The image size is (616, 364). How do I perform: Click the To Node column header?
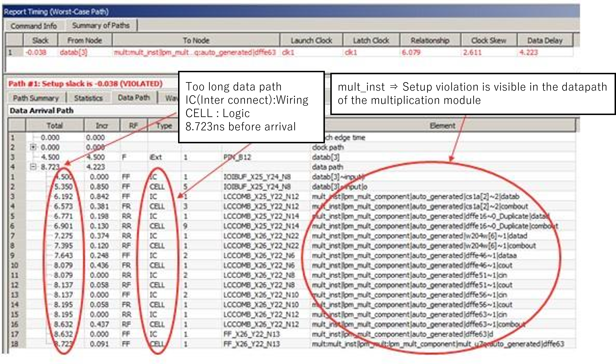coord(196,40)
